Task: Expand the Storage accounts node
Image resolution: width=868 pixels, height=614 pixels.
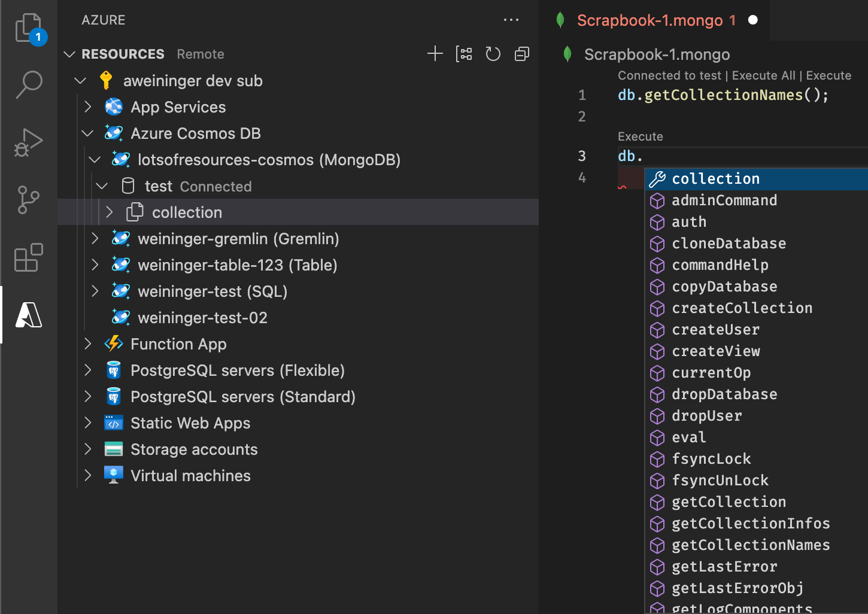Action: pos(88,449)
